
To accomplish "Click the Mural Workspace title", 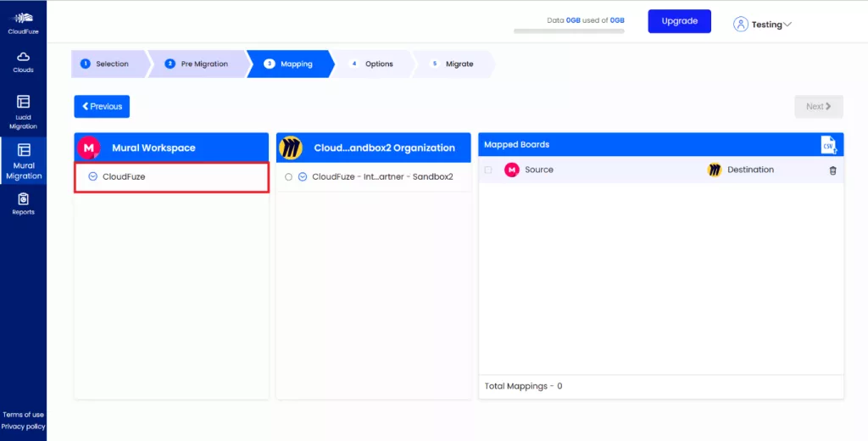I will point(154,148).
